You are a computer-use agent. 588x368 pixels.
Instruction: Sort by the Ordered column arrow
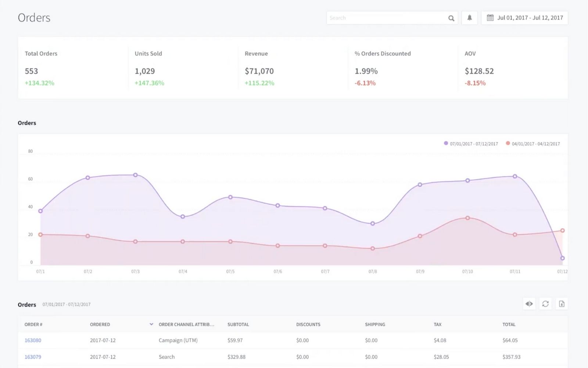[151, 324]
